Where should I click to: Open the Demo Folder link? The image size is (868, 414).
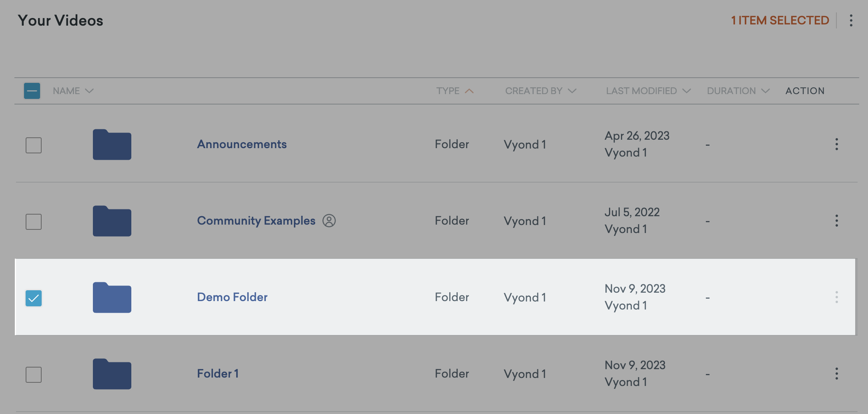pyautogui.click(x=232, y=297)
